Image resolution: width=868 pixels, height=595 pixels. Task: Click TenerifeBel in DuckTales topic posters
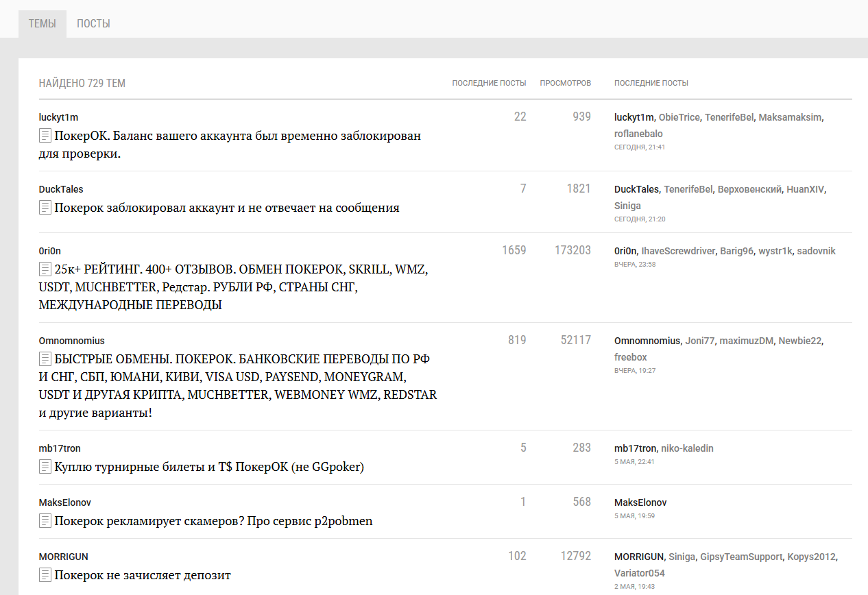coord(688,189)
